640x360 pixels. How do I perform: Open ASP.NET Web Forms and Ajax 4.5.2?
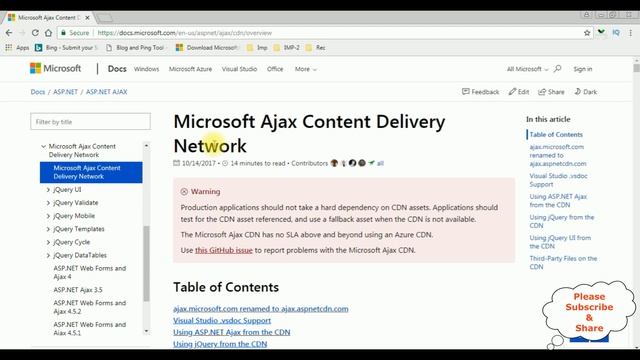[x=89, y=307]
